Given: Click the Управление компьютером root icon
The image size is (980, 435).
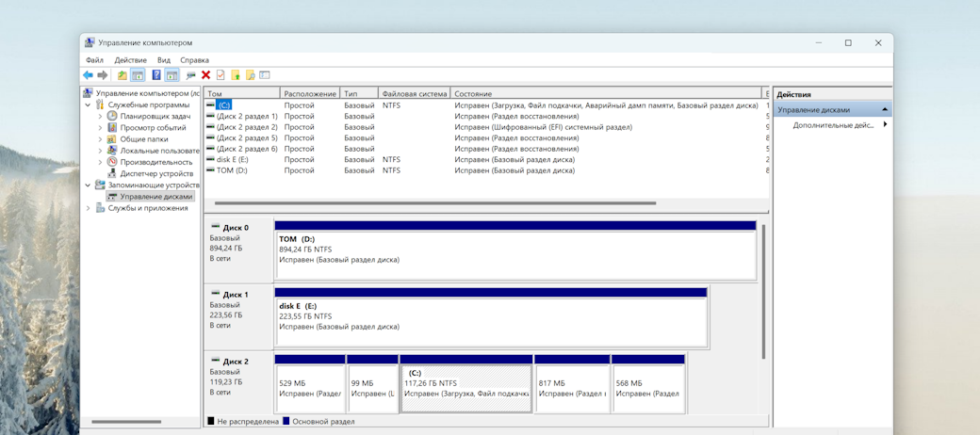Looking at the screenshot, I should [x=89, y=93].
